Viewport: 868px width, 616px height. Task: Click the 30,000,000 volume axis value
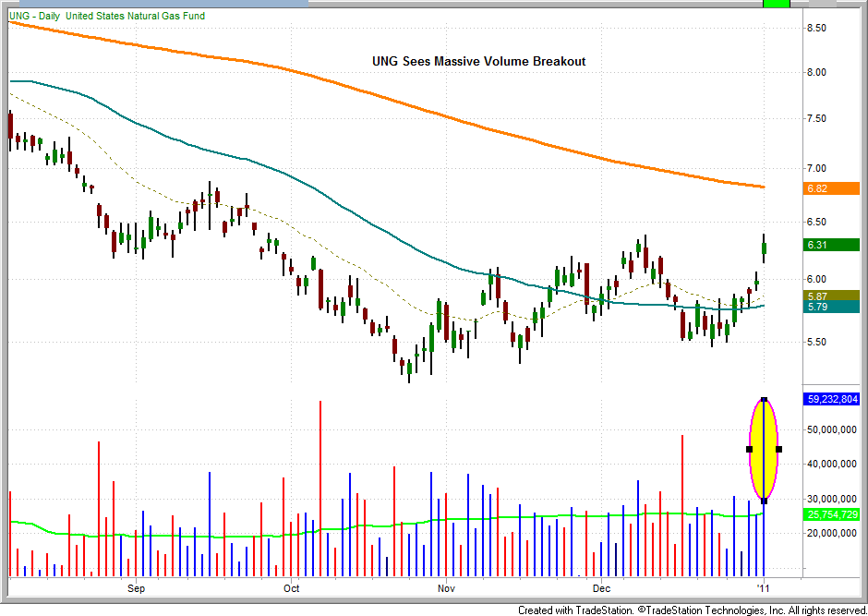[833, 499]
